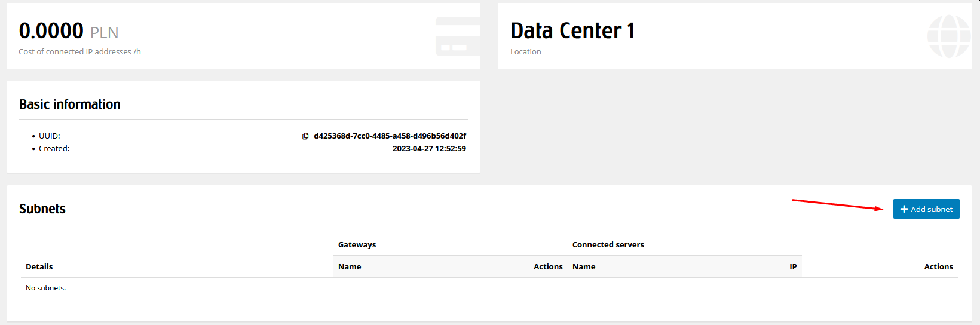Click the Name column under Connected servers
Viewport: 980px width, 325px height.
pyautogui.click(x=584, y=267)
